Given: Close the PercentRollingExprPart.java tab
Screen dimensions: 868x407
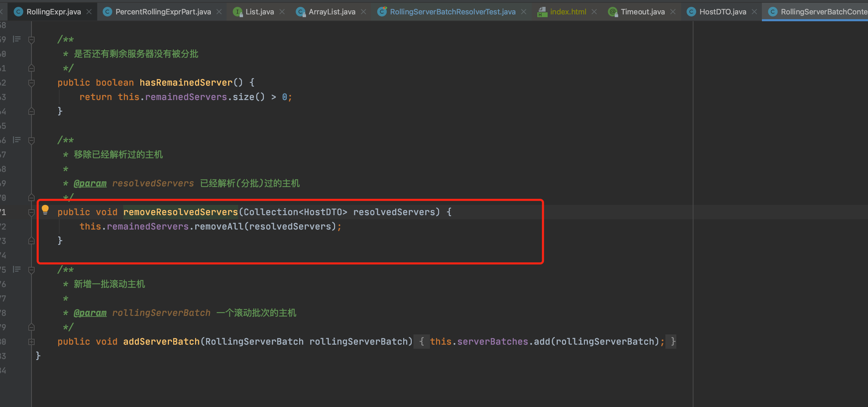Looking at the screenshot, I should click(x=219, y=12).
